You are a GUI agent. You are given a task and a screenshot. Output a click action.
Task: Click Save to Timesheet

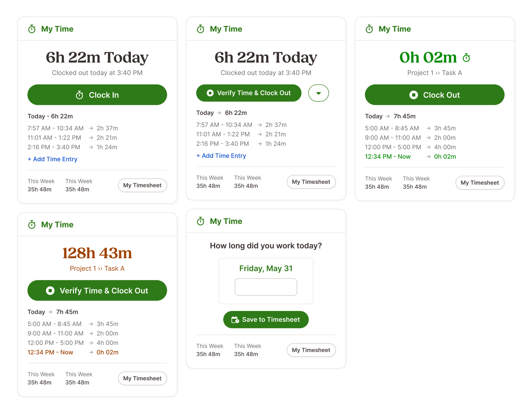tap(266, 320)
